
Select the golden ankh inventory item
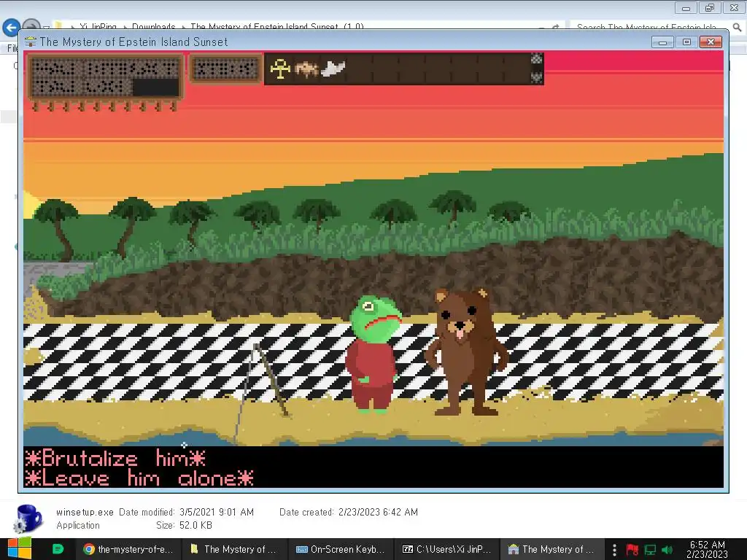tap(280, 69)
